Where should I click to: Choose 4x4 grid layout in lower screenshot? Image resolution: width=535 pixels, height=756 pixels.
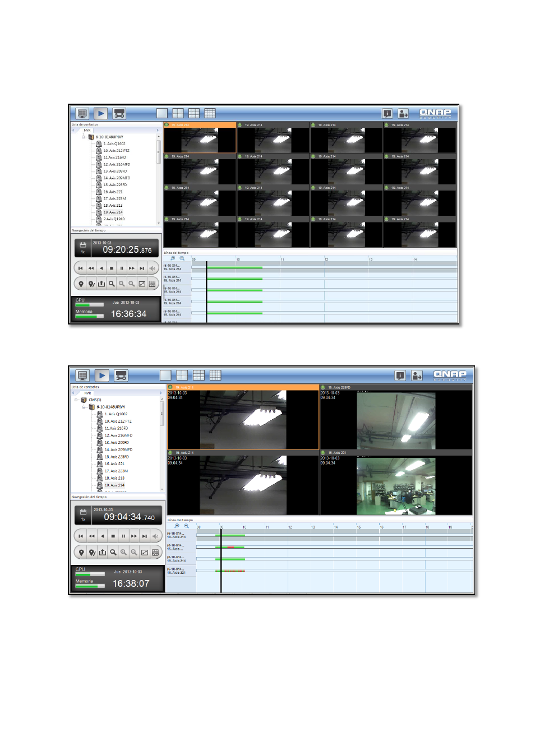click(215, 375)
